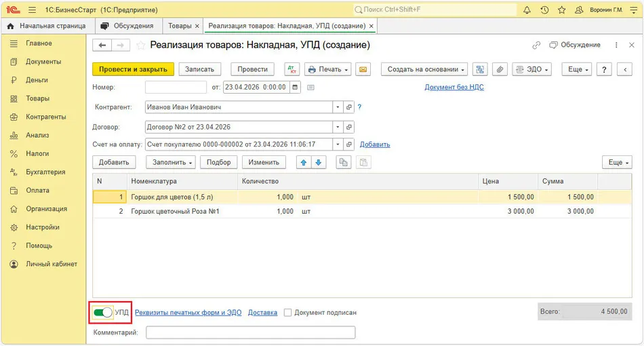Open Создать на основании dropdown

point(424,69)
